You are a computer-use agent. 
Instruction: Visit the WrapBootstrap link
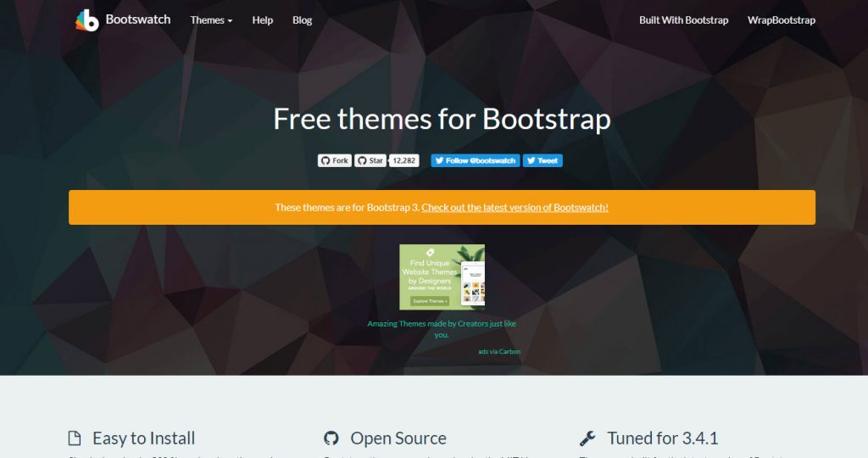pyautogui.click(x=781, y=20)
